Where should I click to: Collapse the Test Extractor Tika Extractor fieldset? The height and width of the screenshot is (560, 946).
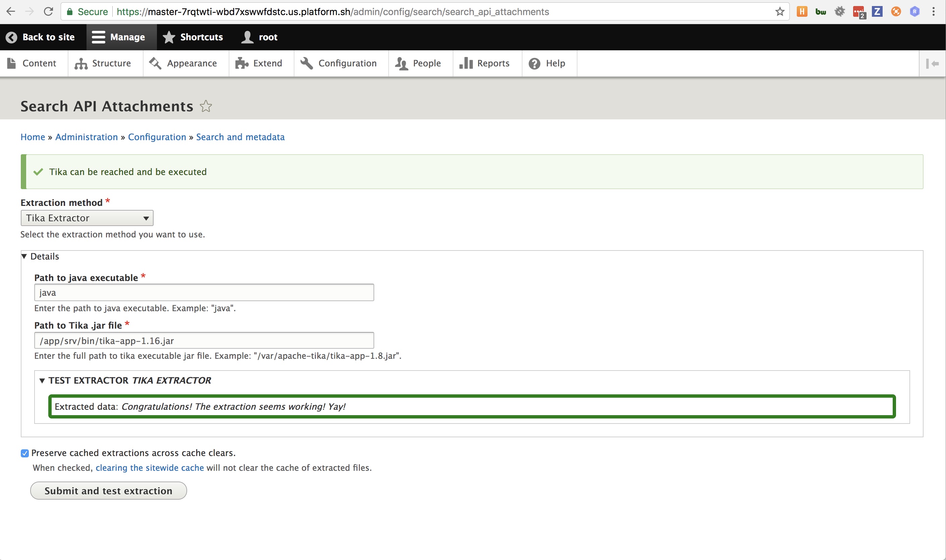(x=126, y=380)
